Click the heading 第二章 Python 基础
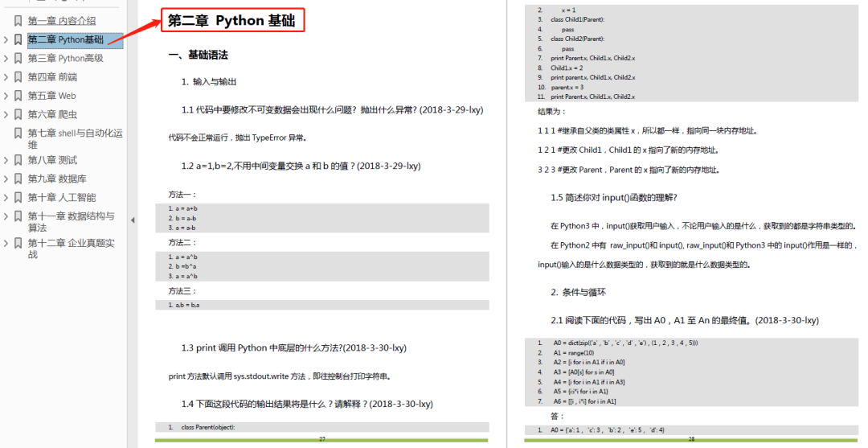The image size is (868, 448). pos(232,21)
